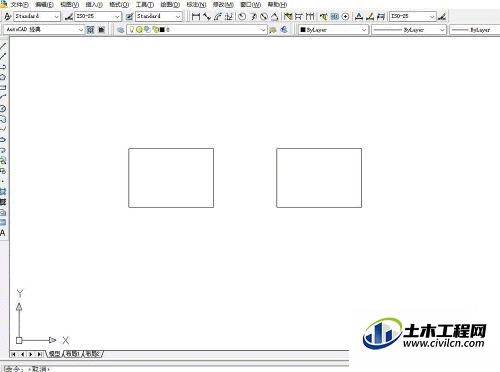Image resolution: width=500 pixels, height=372 pixels.
Task: Select the Ordinate dimension tool
Action: point(229,16)
